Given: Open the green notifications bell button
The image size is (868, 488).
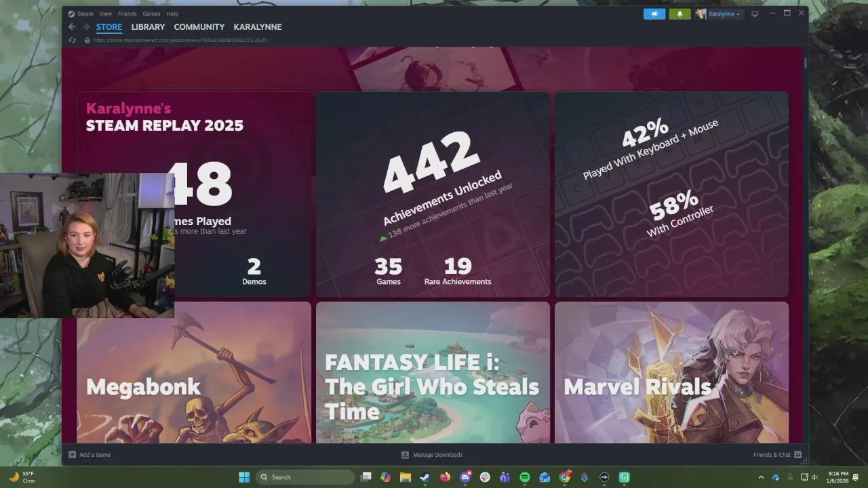Looking at the screenshot, I should click(x=679, y=14).
